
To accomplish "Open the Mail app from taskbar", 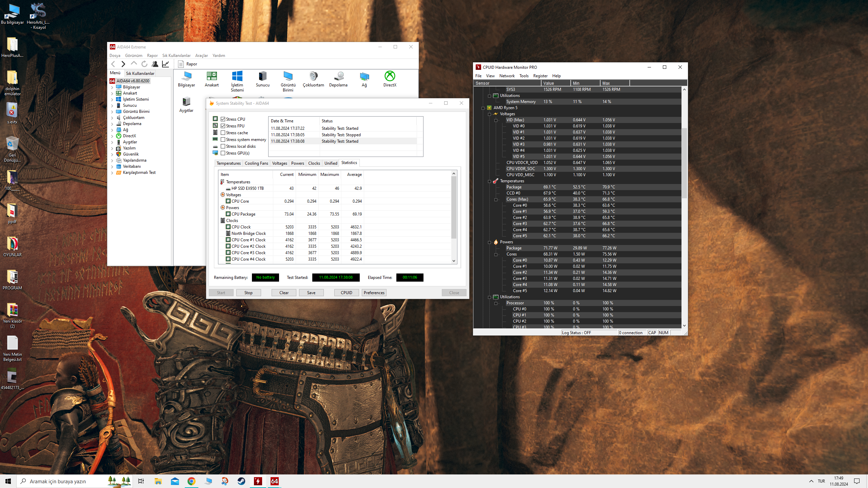I will 175,481.
